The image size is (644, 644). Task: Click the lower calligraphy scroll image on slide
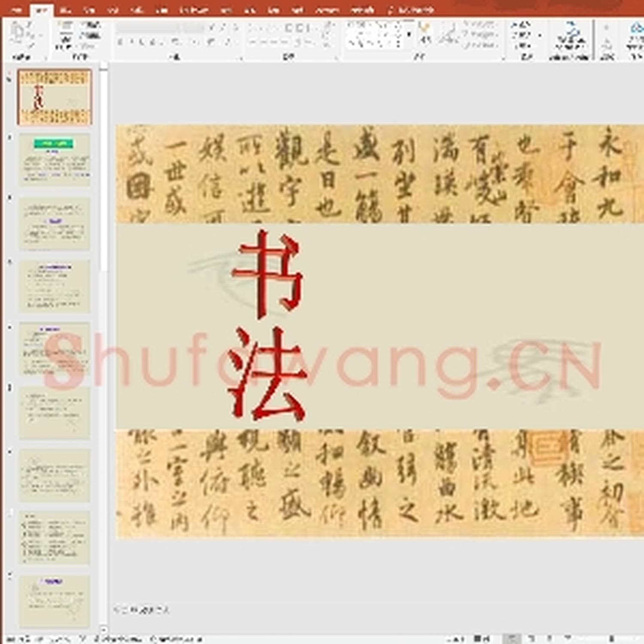pyautogui.click(x=380, y=483)
